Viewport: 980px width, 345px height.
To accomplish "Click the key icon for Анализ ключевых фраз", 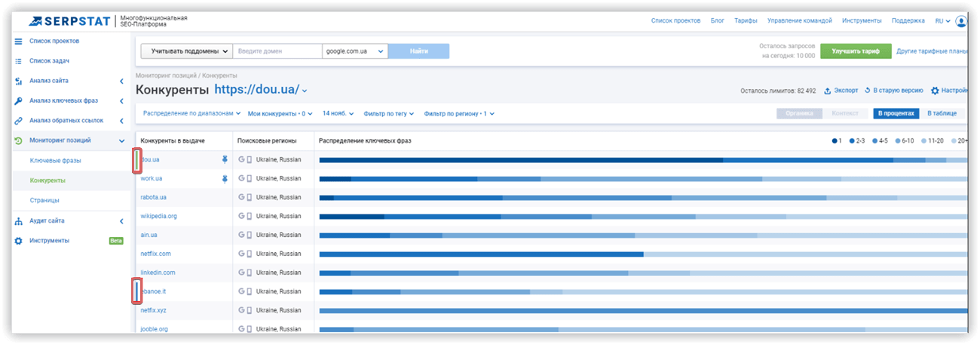I will click(19, 100).
